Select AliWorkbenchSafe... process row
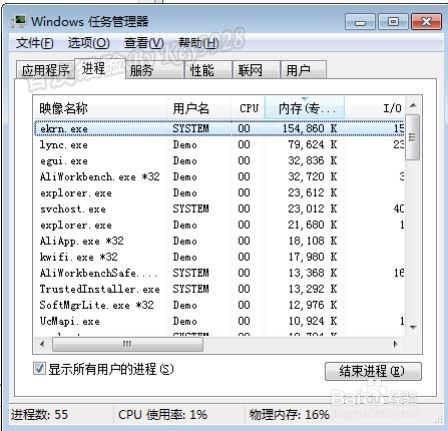The image size is (448, 431). coord(219,273)
